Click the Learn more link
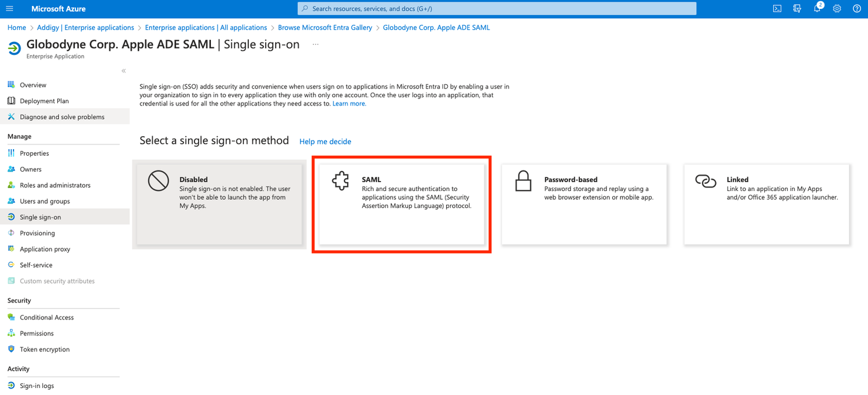The height and width of the screenshot is (395, 868). pos(349,103)
